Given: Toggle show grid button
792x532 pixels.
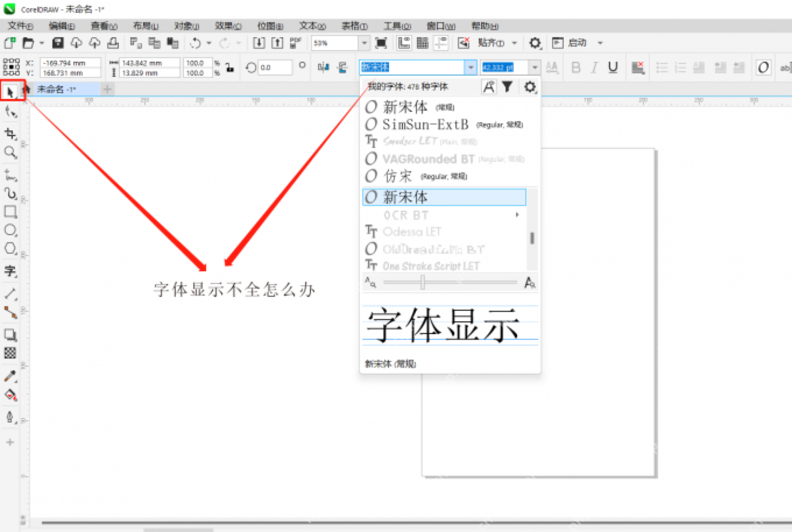Looking at the screenshot, I should point(422,42).
